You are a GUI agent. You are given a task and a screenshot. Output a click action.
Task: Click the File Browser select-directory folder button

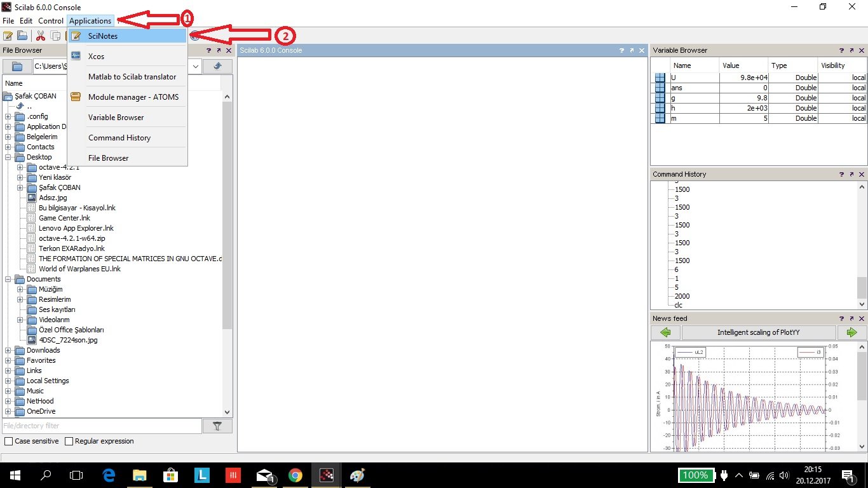click(17, 66)
